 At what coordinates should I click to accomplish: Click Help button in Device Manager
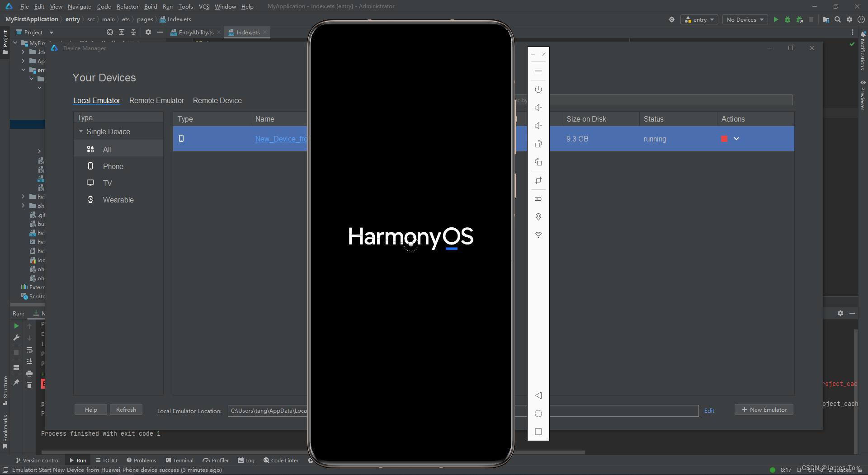tap(91, 409)
